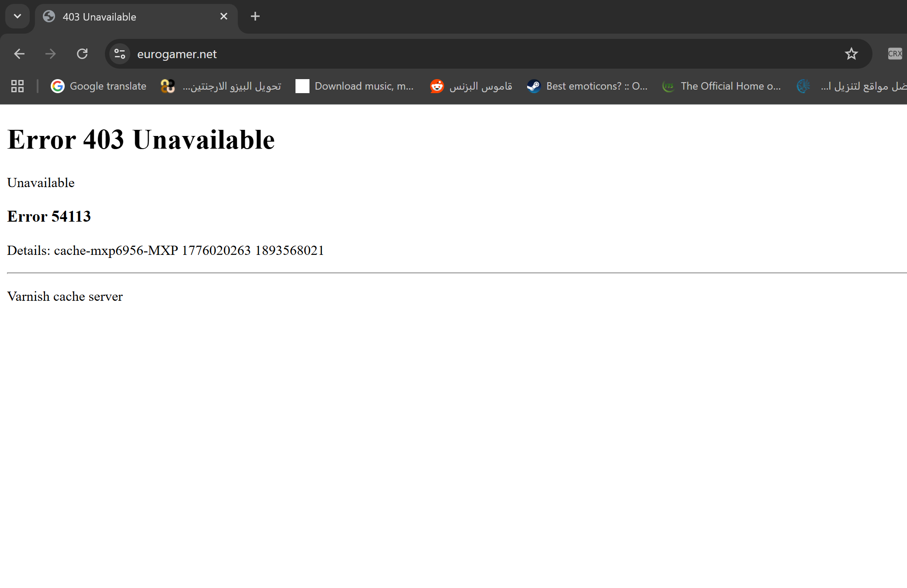The height and width of the screenshot is (588, 907).
Task: Click the forward navigation arrow
Action: pos(51,54)
